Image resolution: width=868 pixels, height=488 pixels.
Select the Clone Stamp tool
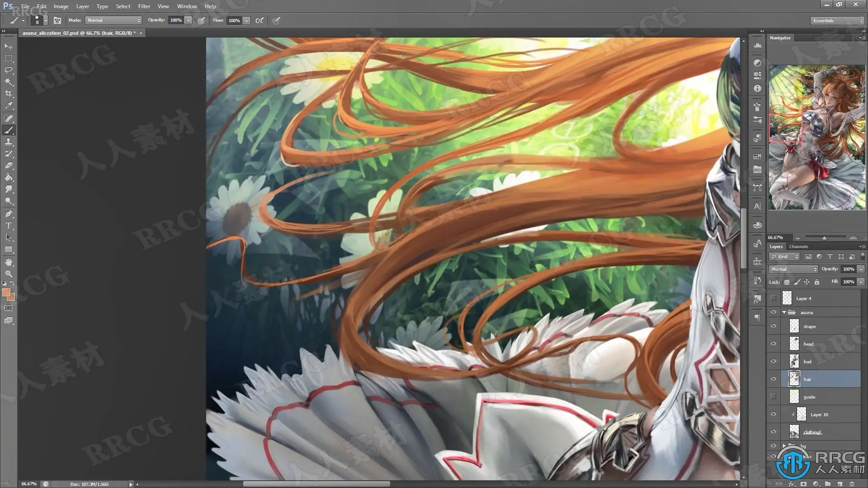pyautogui.click(x=9, y=142)
